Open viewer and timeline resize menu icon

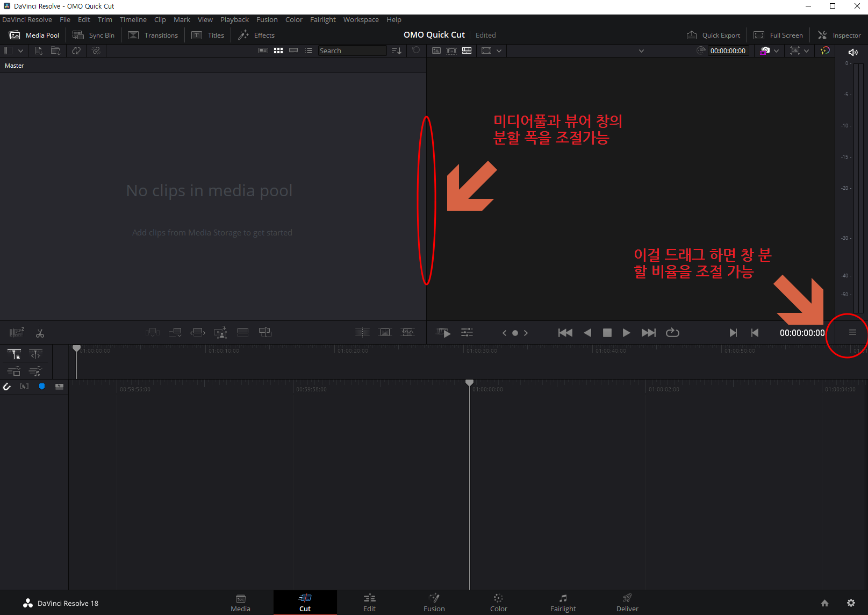(852, 332)
